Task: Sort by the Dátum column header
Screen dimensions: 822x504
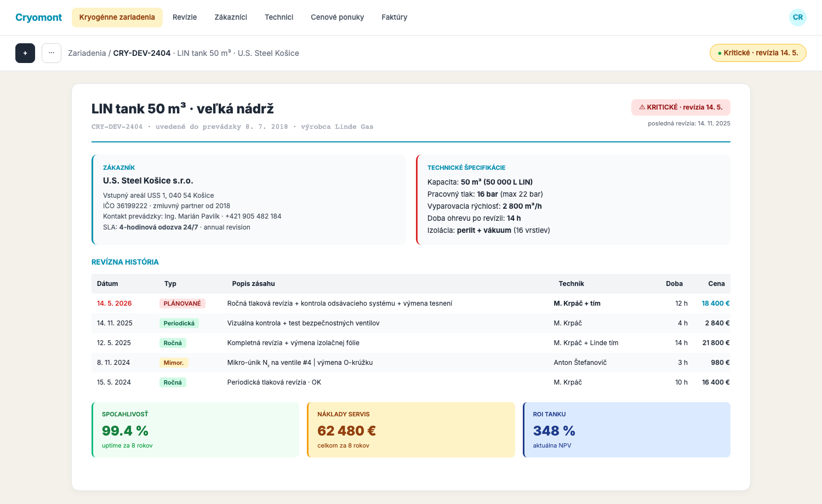Action: coord(107,284)
